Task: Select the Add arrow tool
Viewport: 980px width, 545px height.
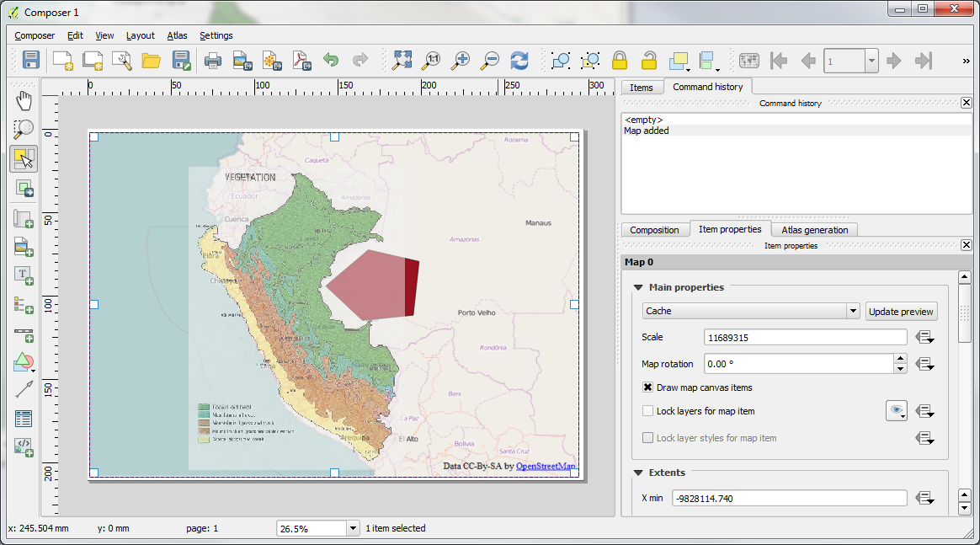Action: (x=24, y=389)
